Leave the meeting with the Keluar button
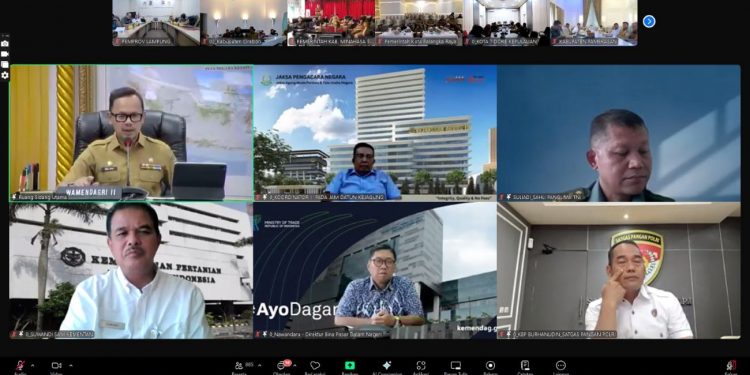The width and height of the screenshot is (750, 375). pos(731,367)
